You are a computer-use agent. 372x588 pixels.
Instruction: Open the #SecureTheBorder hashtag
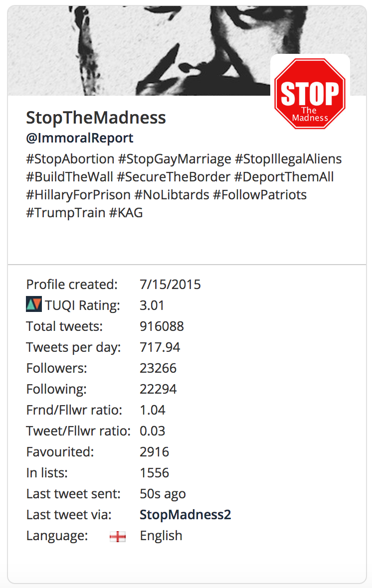[174, 177]
